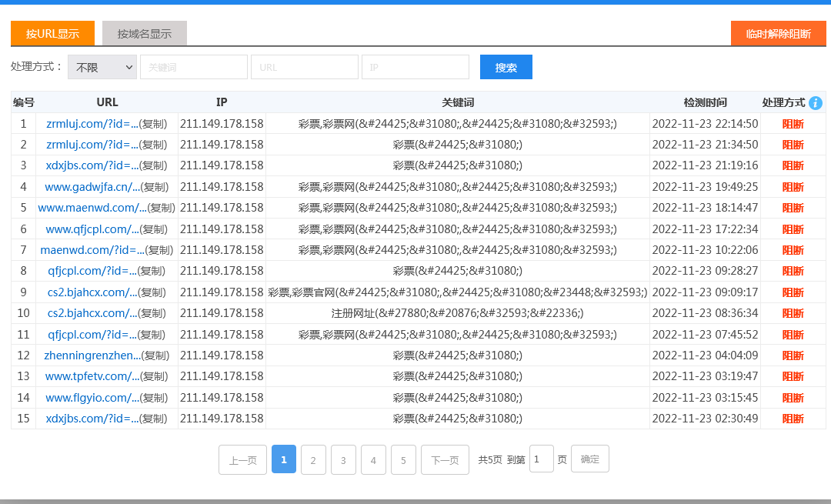
Task: Switch to the 按域名显示 tab
Action: 145,34
